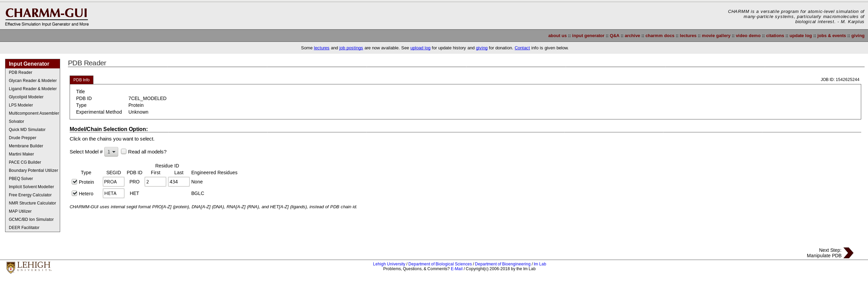Select Glycan Reader & Modeler in sidebar
Image resolution: width=868 pixels, height=294 pixels.
pos(33,81)
